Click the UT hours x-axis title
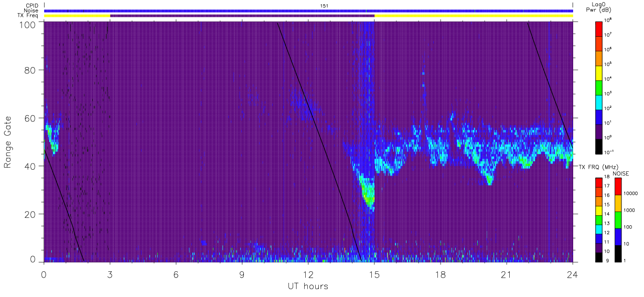The height and width of the screenshot is (297, 644). click(x=308, y=286)
